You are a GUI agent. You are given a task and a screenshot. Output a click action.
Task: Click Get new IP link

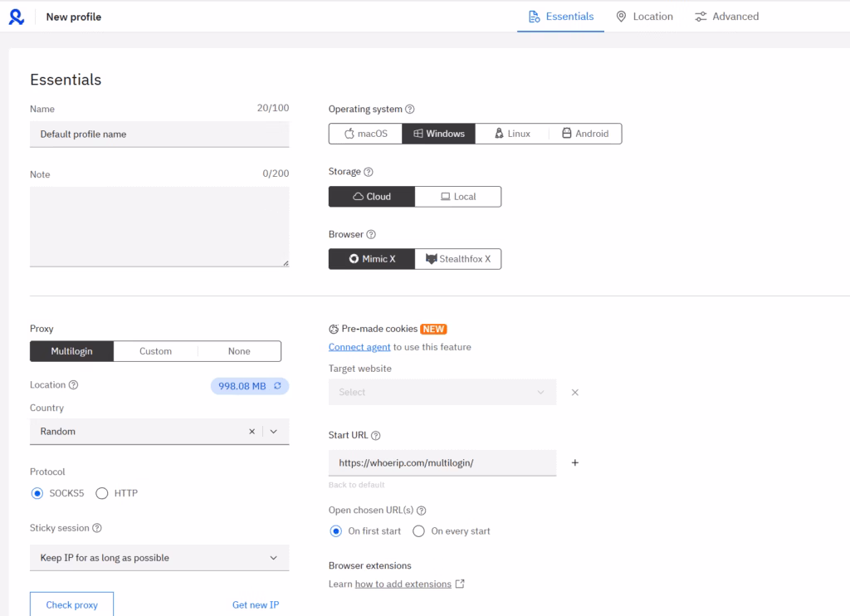(x=256, y=604)
